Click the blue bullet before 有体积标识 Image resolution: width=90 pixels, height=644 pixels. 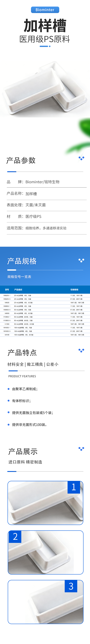coord(9,401)
